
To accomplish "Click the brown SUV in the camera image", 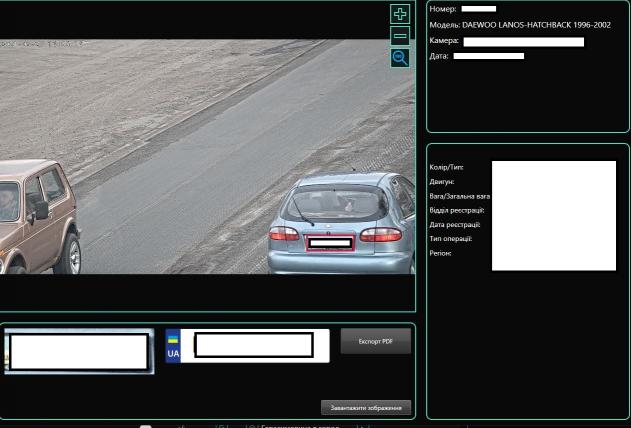I will [37, 215].
